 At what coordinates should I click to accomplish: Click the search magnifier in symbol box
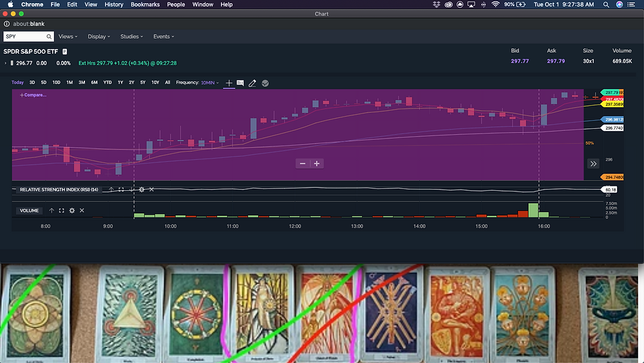pyautogui.click(x=49, y=37)
